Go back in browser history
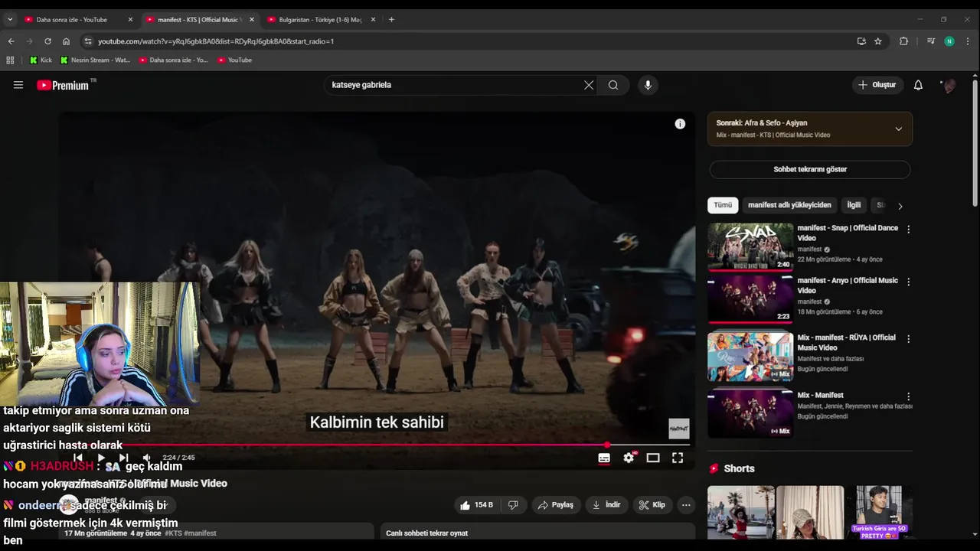 click(11, 41)
